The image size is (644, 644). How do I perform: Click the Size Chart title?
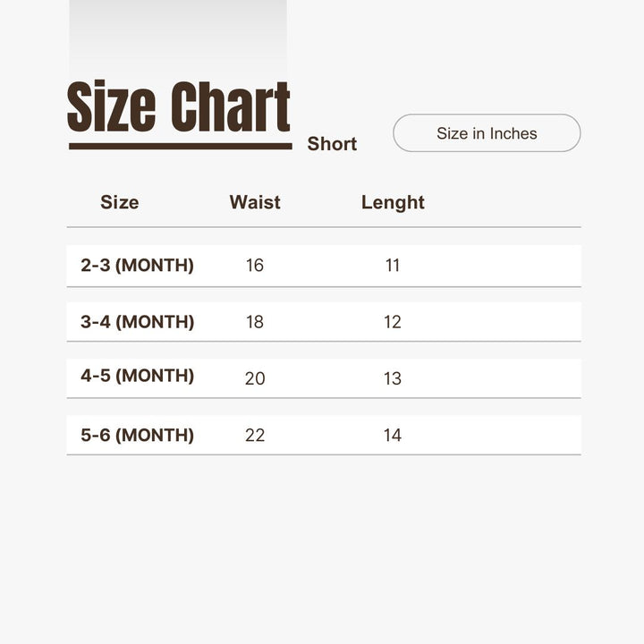pos(179,107)
